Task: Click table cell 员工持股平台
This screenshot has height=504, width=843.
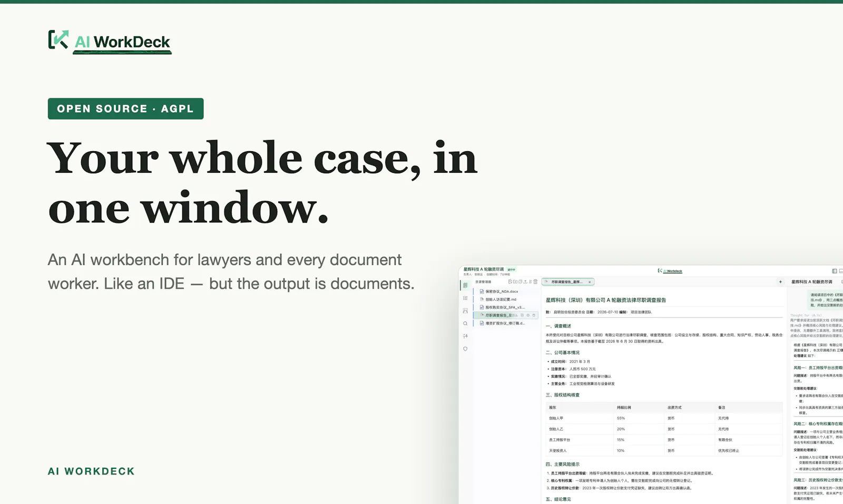Action: [x=560, y=440]
